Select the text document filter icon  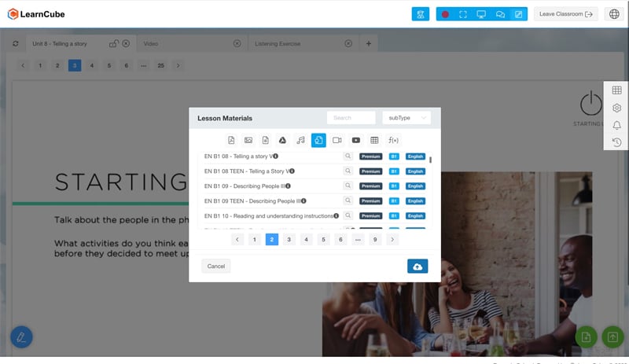tap(266, 140)
